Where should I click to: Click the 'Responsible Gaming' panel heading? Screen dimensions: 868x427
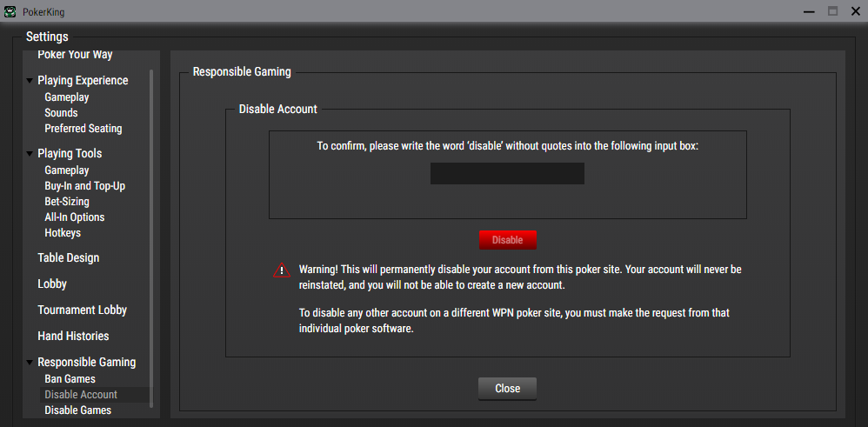[242, 71]
